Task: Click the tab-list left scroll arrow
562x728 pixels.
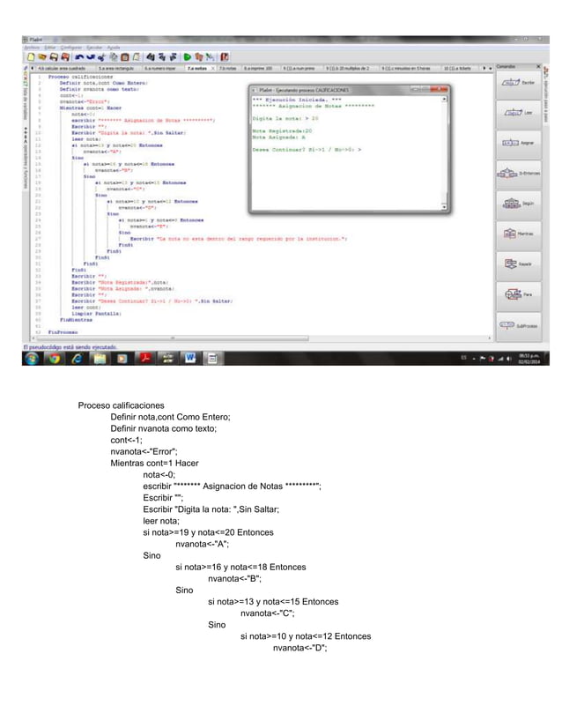Action: [32, 68]
